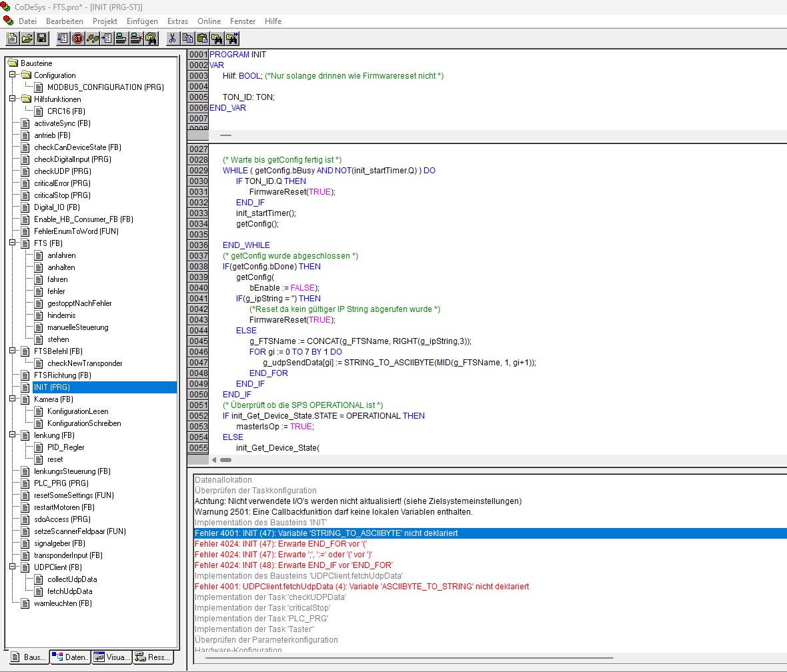
Task: Select the PLC_PRG (PRG) tree item
Action: [61, 483]
